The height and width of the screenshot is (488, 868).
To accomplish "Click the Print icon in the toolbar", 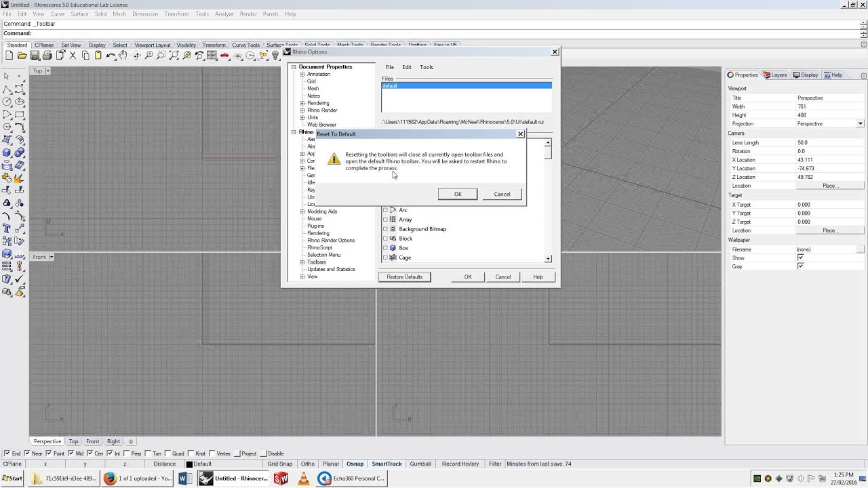I will (x=47, y=56).
